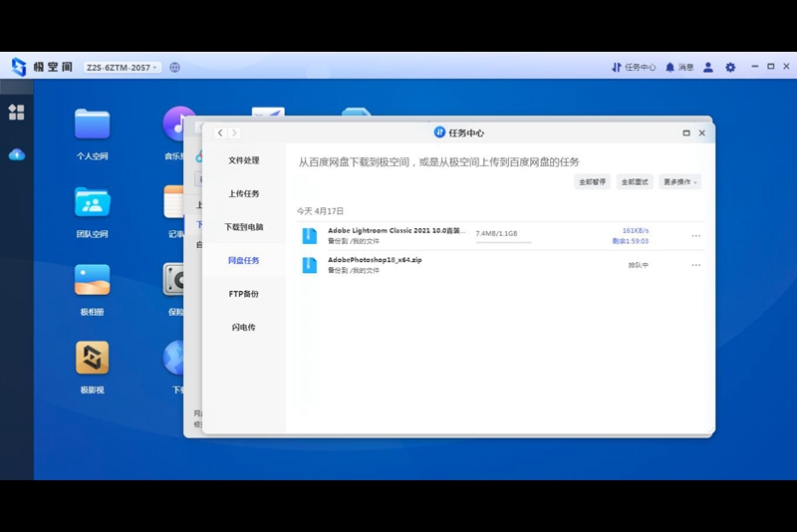Open the 团队空间 app icon
Viewport: 797px width, 532px height.
pyautogui.click(x=92, y=202)
